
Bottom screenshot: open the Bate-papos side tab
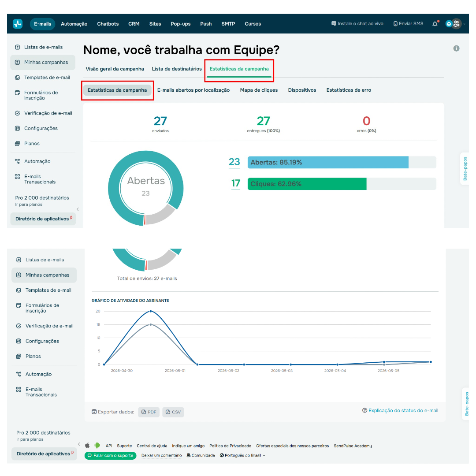466,404
